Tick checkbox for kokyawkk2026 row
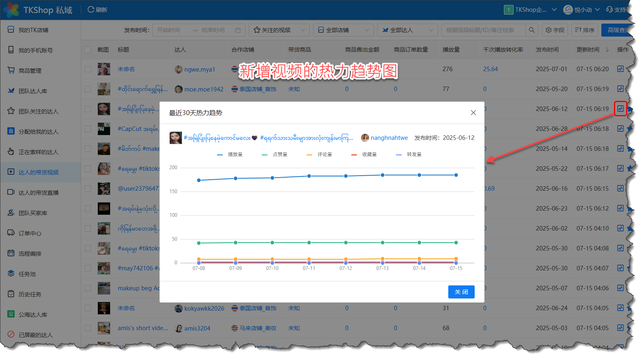Viewport: 644px width, 359px height. (x=88, y=308)
